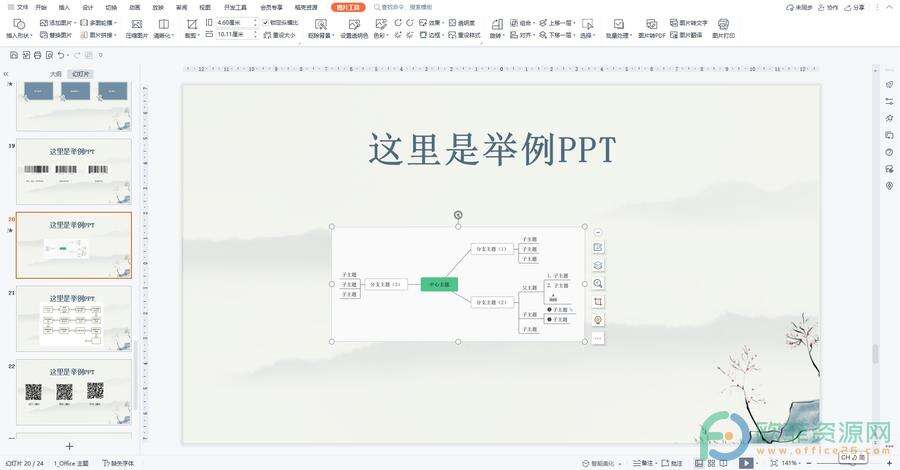900x470 pixels.
Task: Click the Insert Shape (插入形状) icon
Action: (19, 24)
